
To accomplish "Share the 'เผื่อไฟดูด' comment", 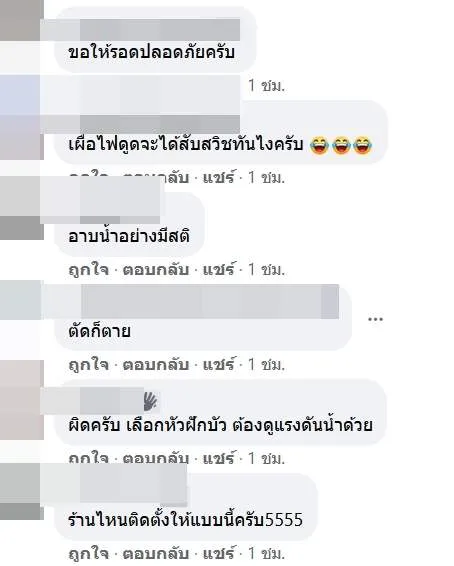I will click(219, 177).
